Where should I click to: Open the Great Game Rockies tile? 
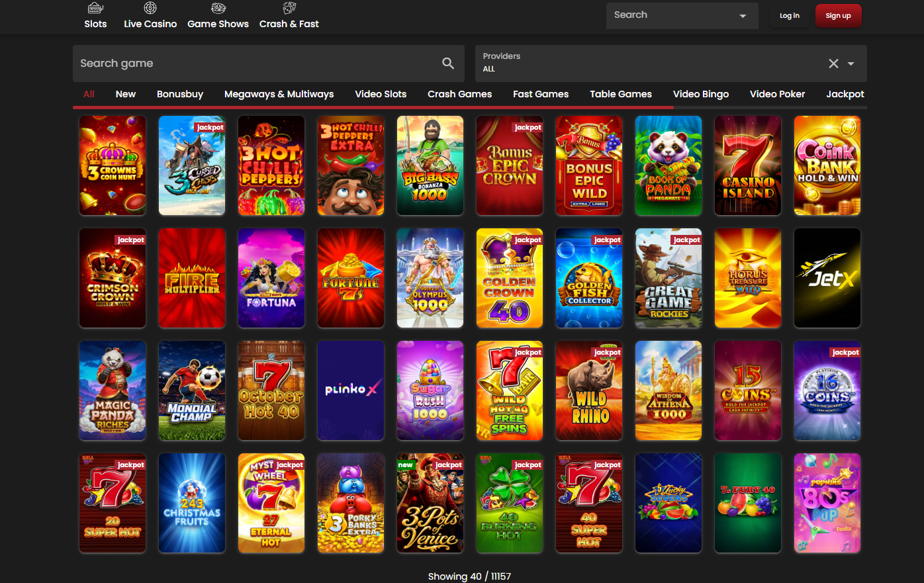pyautogui.click(x=669, y=278)
